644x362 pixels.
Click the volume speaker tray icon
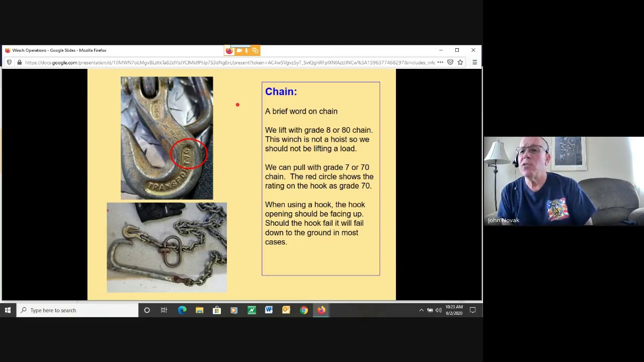(x=439, y=310)
